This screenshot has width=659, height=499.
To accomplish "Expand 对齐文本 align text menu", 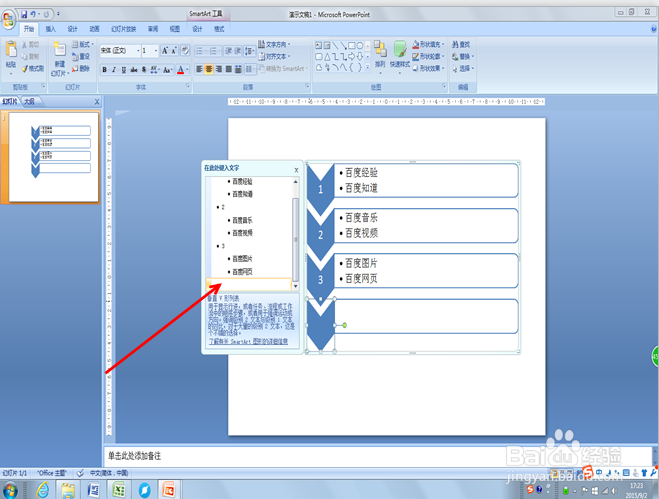I will point(274,56).
